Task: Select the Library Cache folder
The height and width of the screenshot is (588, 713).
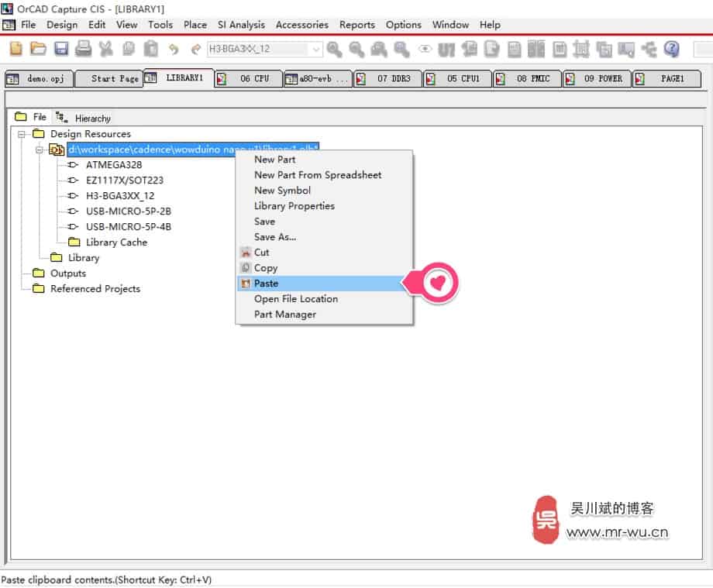Action: point(116,242)
